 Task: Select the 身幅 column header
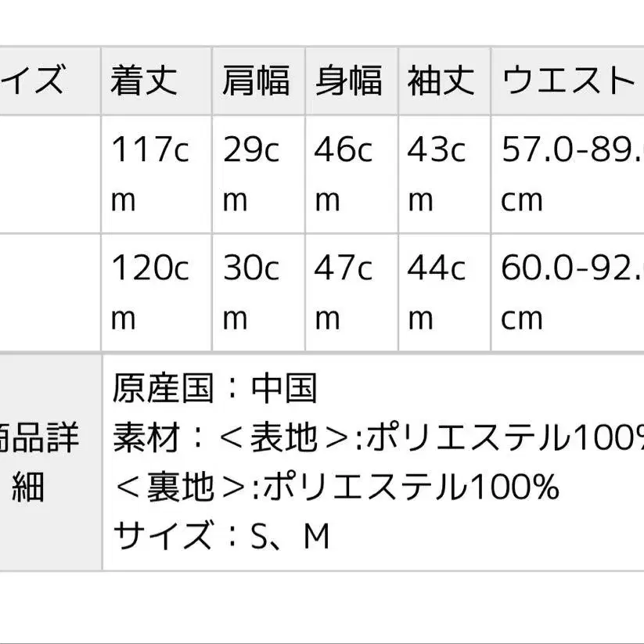tap(349, 81)
